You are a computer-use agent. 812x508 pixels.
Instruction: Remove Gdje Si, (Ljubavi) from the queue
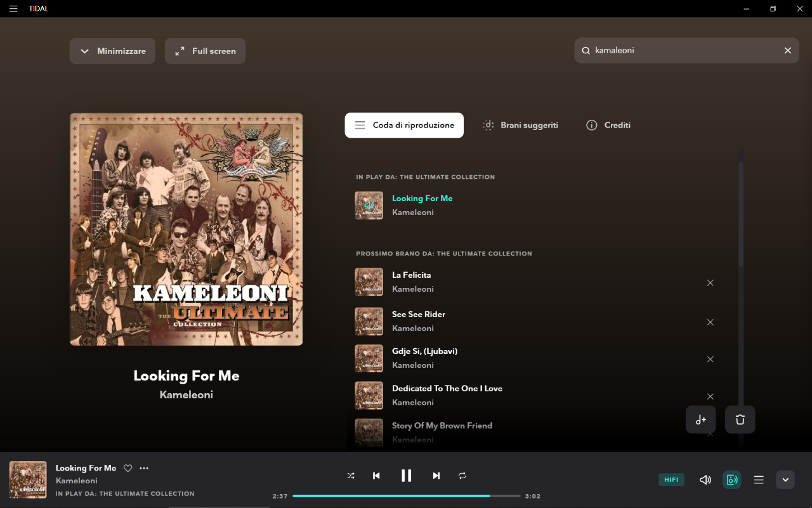point(710,359)
